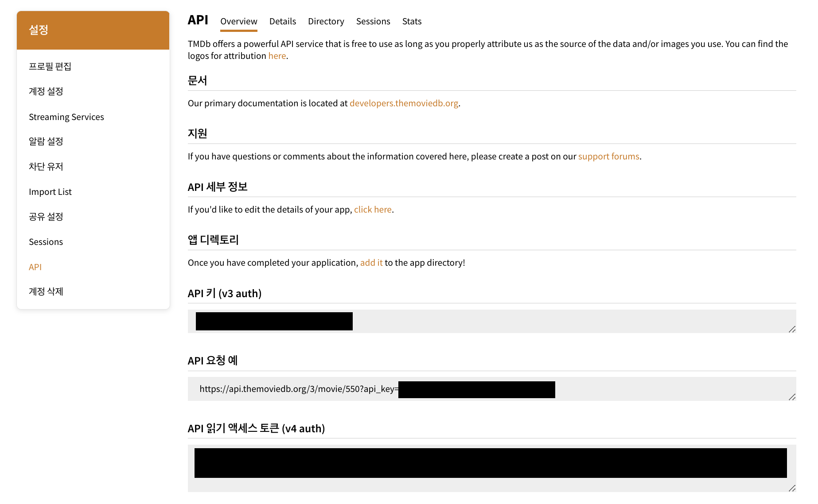Click the API 키 (v3 auth) text field
The image size is (818, 504).
pyautogui.click(x=492, y=321)
